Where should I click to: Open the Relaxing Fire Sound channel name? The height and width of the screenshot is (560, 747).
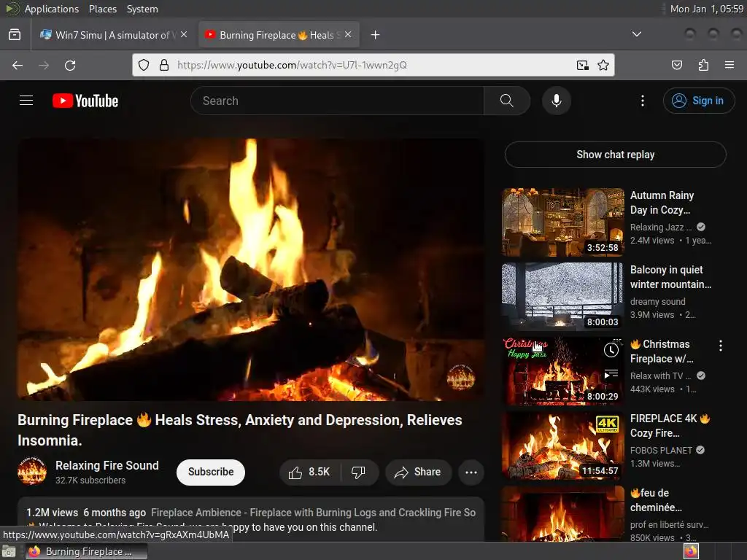click(x=107, y=465)
